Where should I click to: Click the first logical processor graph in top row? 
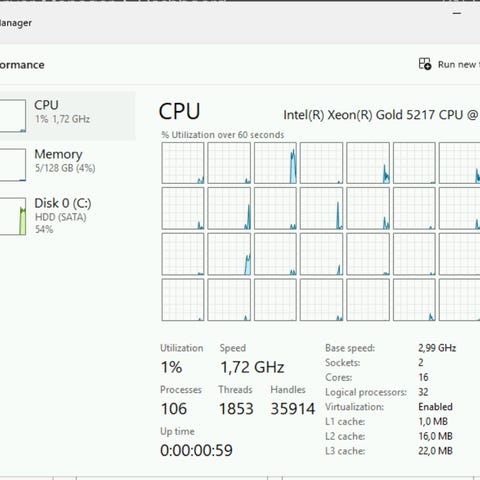coord(183,163)
